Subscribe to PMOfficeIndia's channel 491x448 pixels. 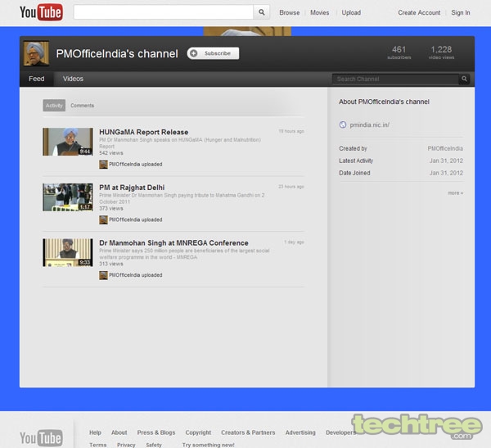[213, 53]
